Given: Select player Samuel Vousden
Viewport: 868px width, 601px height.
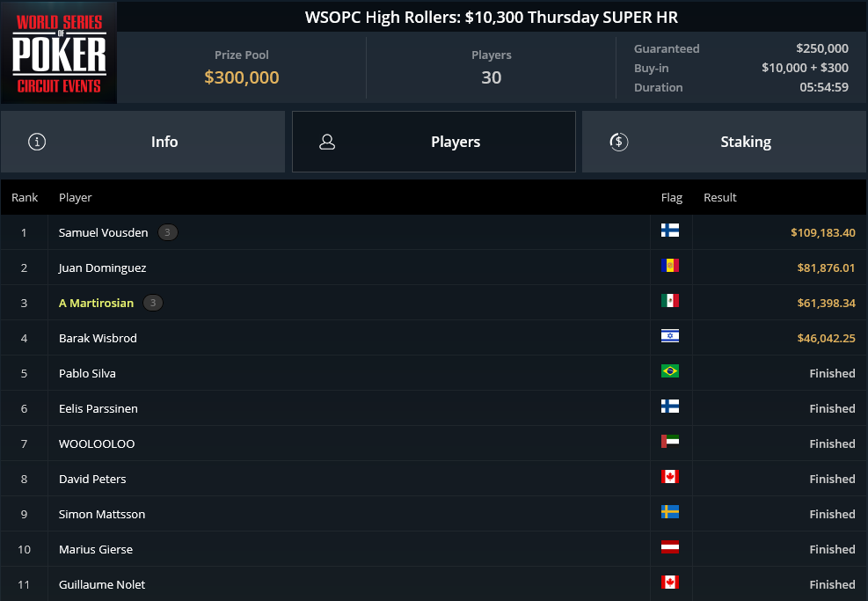Looking at the screenshot, I should 104,232.
